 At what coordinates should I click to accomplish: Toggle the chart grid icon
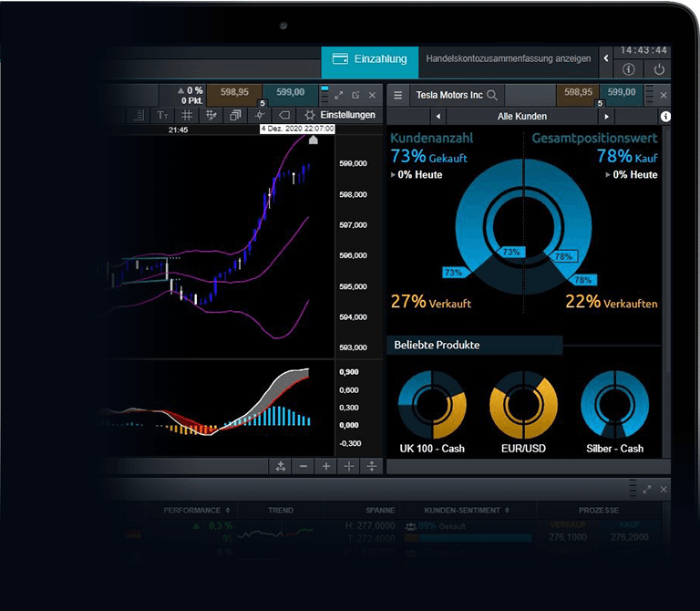click(187, 115)
